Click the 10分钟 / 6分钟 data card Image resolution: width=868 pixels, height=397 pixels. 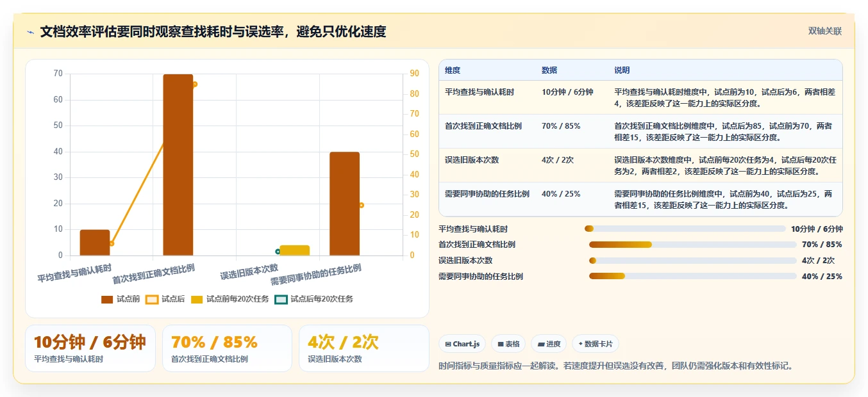90,348
